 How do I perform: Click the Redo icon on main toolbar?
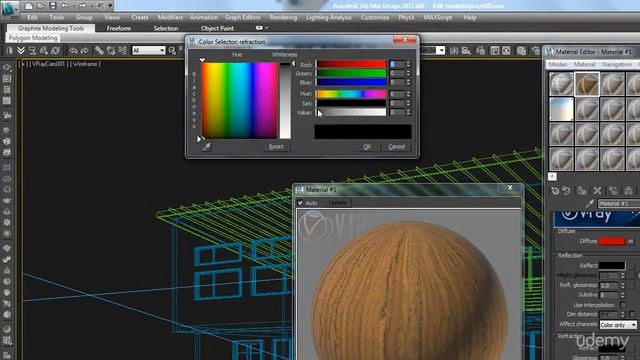pyautogui.click(x=84, y=51)
